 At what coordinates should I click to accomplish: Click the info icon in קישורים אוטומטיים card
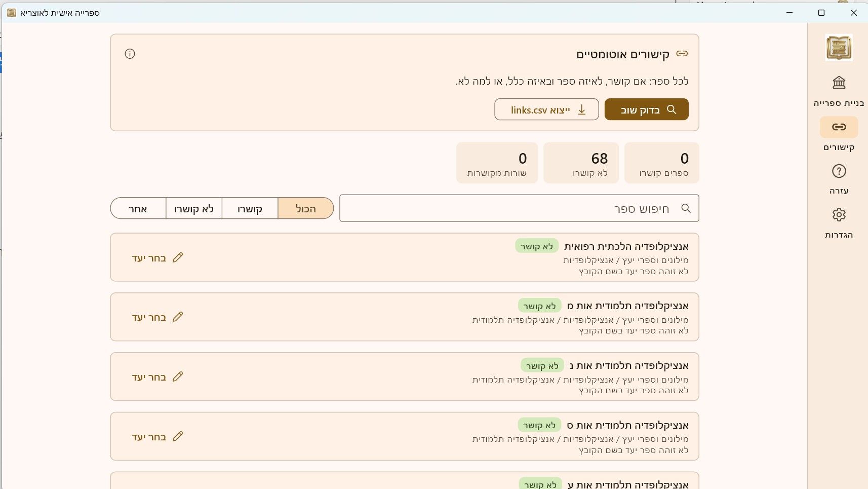coord(130,54)
